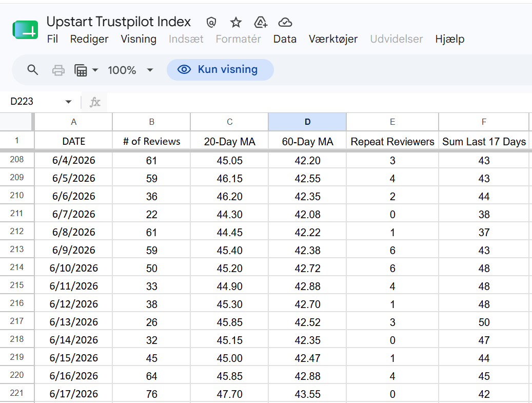Click the formula bar input area

pos(319,102)
